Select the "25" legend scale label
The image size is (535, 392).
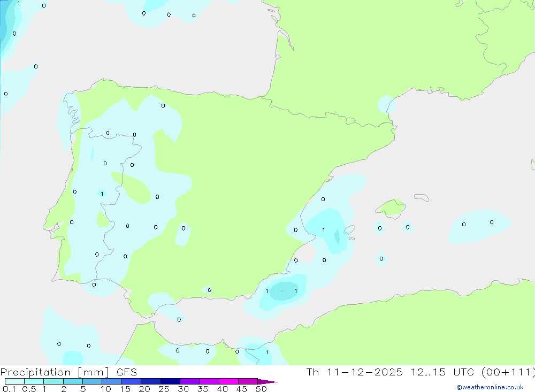pyautogui.click(x=164, y=389)
